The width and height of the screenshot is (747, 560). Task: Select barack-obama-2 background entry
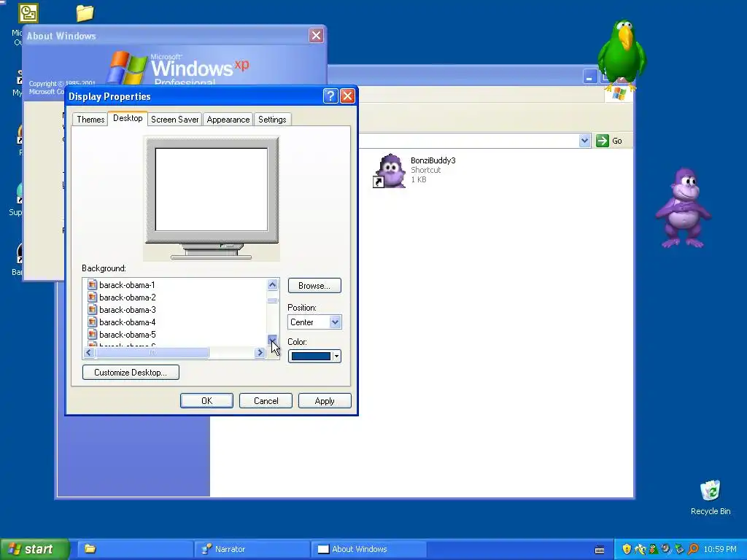[127, 297]
